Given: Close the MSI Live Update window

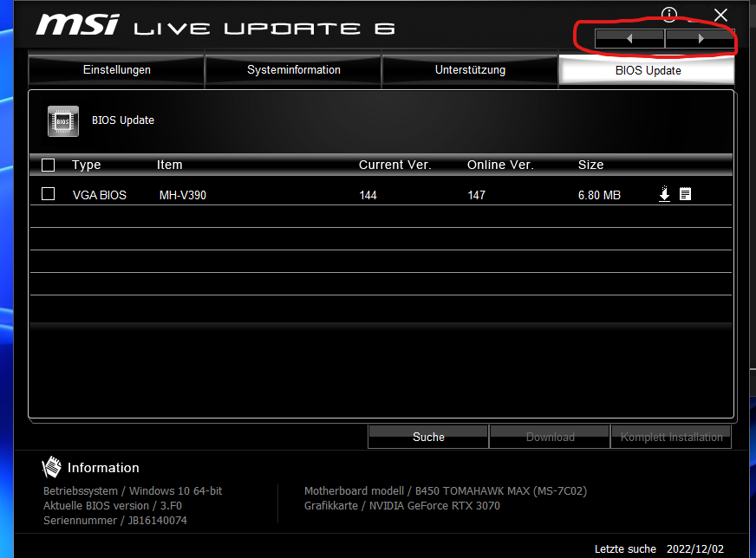Looking at the screenshot, I should tap(720, 16).
